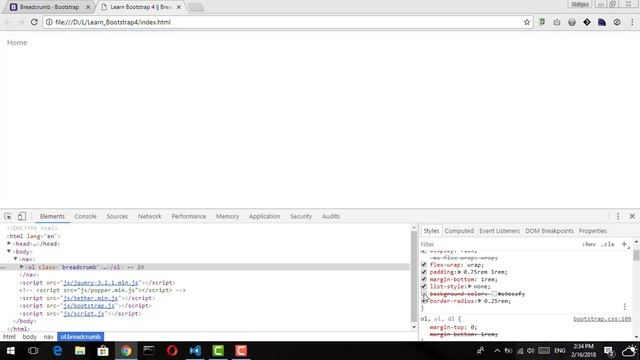
Task: Reload the page
Action: (x=34, y=22)
